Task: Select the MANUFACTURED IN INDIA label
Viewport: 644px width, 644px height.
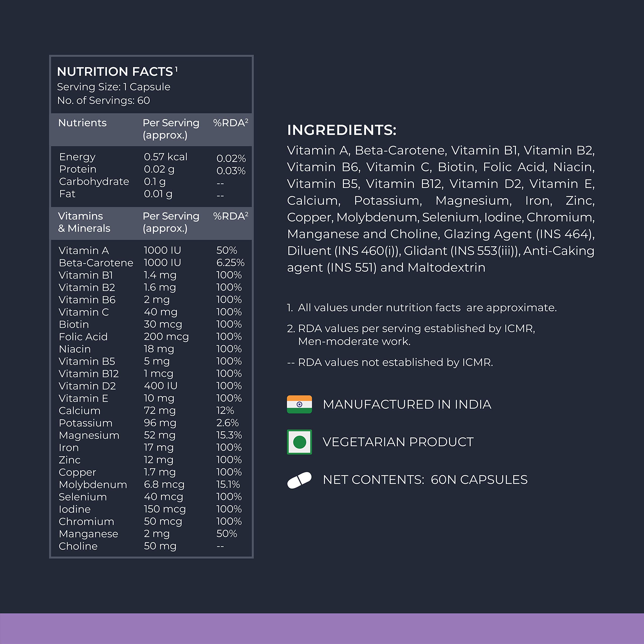Action: click(407, 404)
